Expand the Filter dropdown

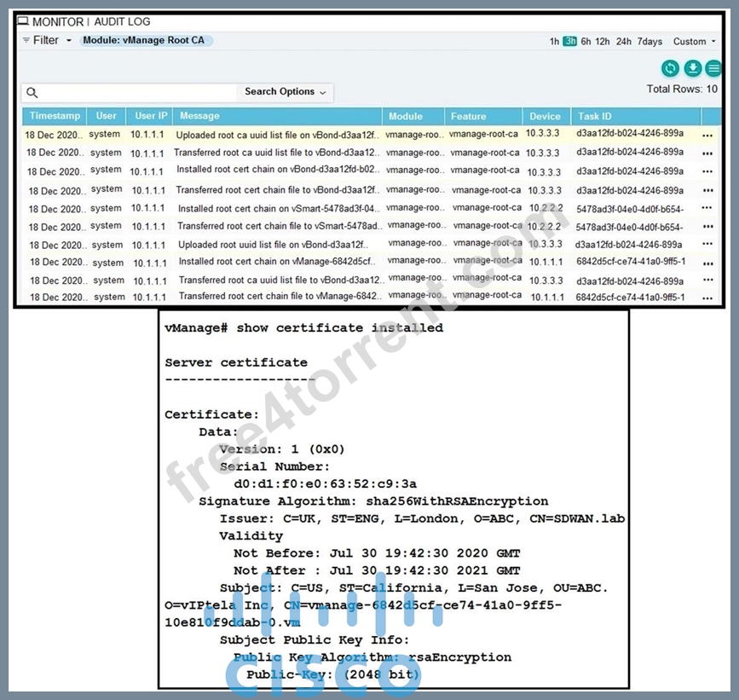point(69,41)
